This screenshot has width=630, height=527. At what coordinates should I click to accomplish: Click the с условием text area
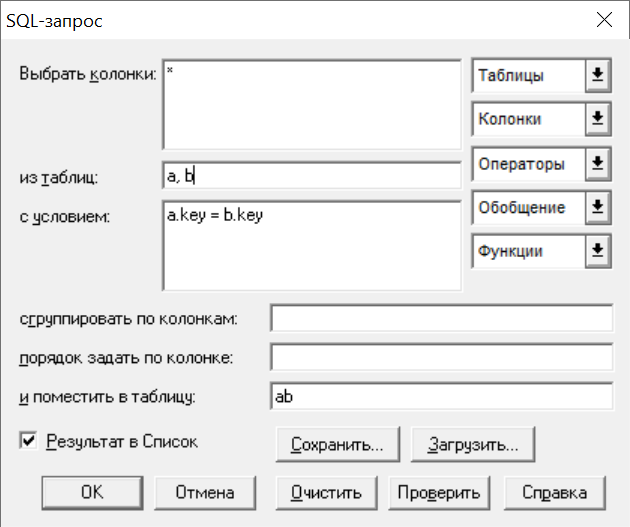click(311, 246)
